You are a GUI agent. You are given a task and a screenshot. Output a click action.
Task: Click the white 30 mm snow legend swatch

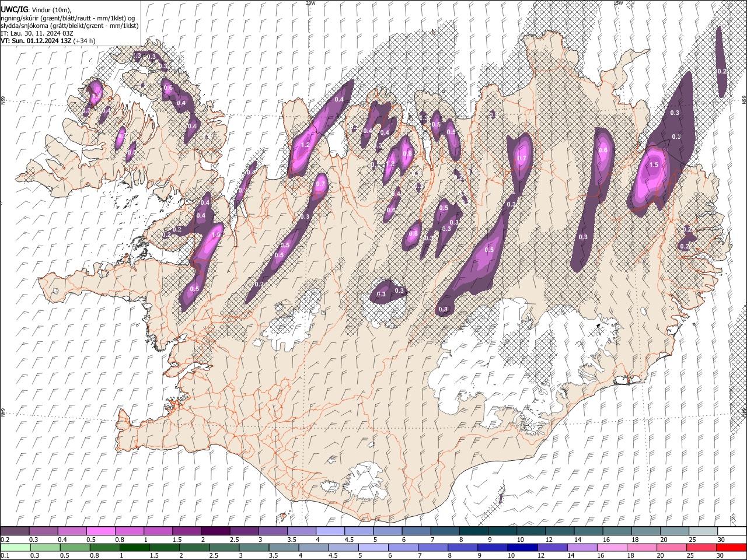[x=732, y=531]
